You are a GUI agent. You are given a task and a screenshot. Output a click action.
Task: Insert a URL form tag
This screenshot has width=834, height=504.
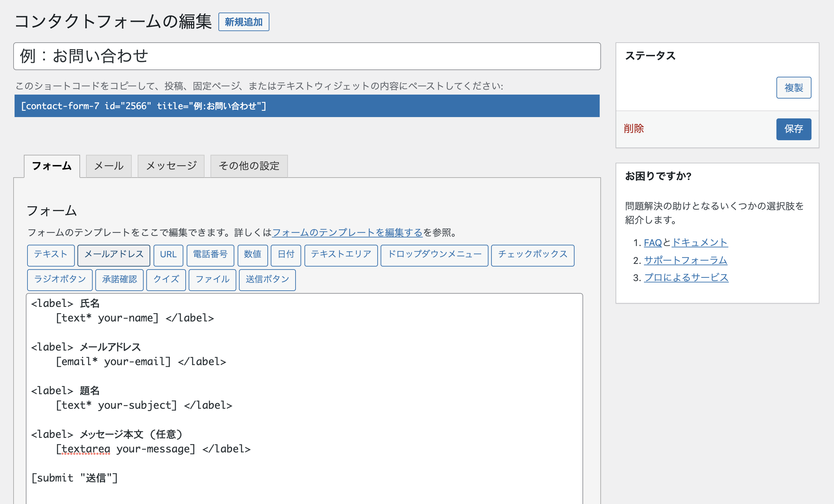[168, 255]
